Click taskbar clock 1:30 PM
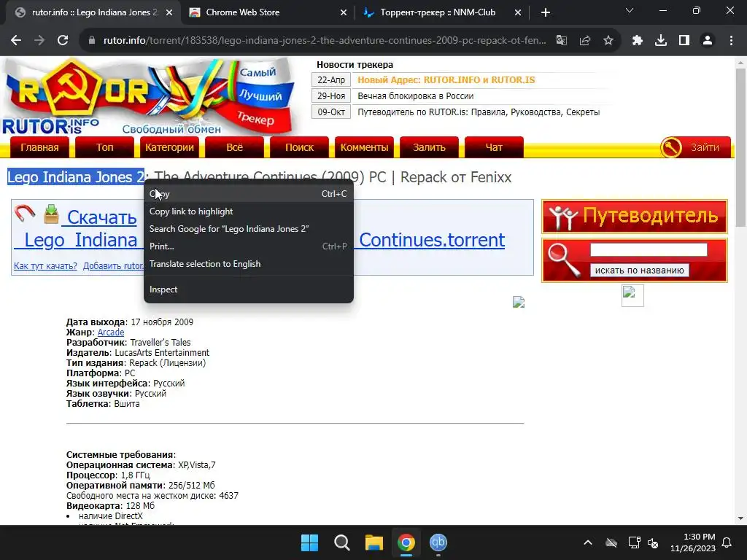 (x=693, y=542)
